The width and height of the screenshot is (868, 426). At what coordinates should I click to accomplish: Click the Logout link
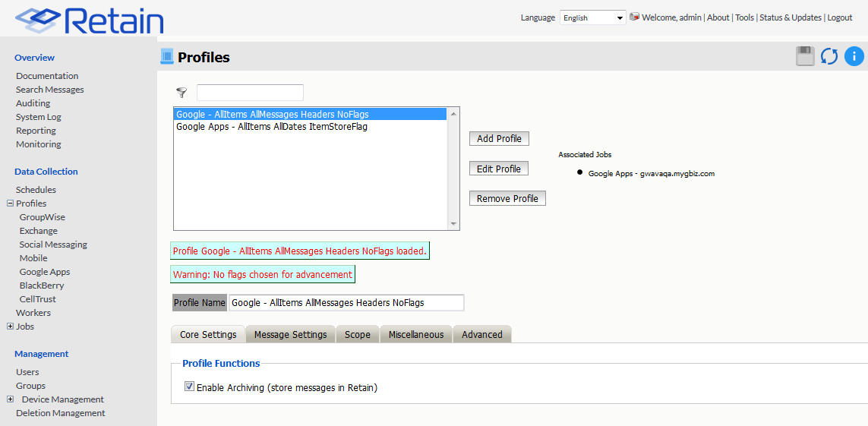click(x=839, y=17)
